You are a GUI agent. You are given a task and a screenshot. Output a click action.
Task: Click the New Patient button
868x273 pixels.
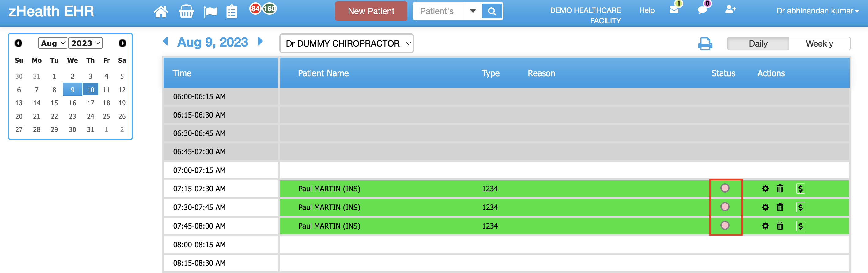coord(371,11)
